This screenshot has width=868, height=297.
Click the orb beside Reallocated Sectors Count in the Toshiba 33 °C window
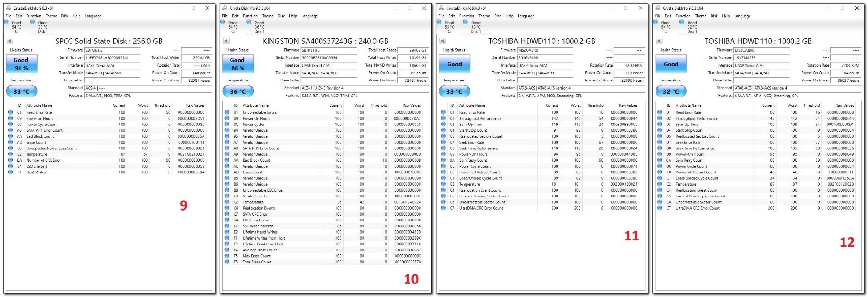pyautogui.click(x=443, y=136)
